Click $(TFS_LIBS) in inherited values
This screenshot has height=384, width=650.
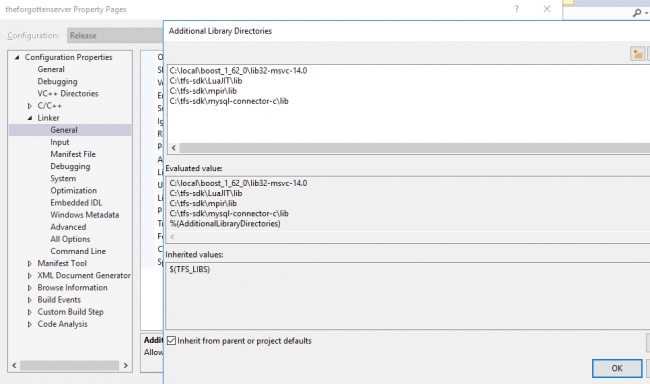pos(189,270)
